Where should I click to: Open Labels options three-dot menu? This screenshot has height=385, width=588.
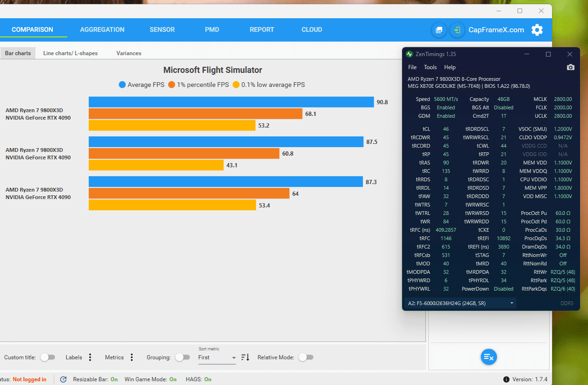90,357
